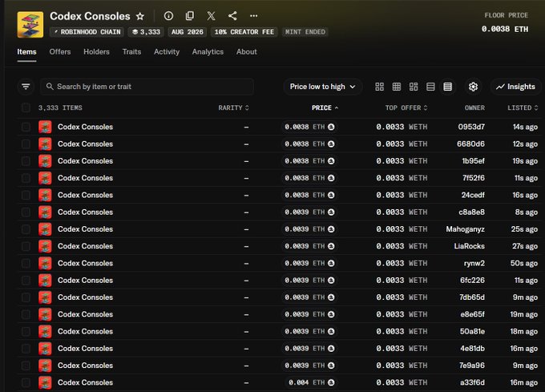Check the row owned by 7f52f6
This screenshot has width=545, height=392.
coord(26,178)
